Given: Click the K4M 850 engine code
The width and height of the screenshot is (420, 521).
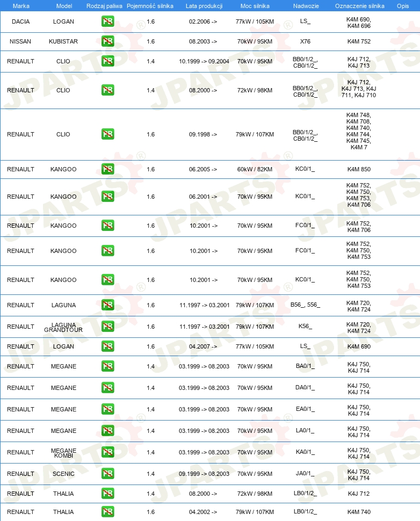Looking at the screenshot, I should pos(359,169).
